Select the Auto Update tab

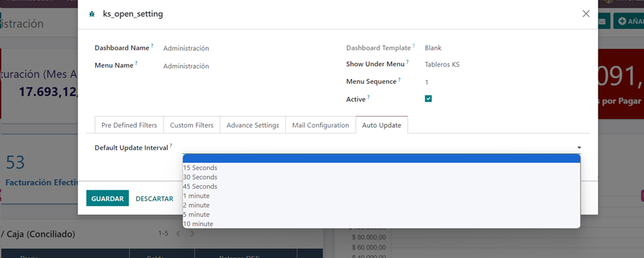pos(382,125)
